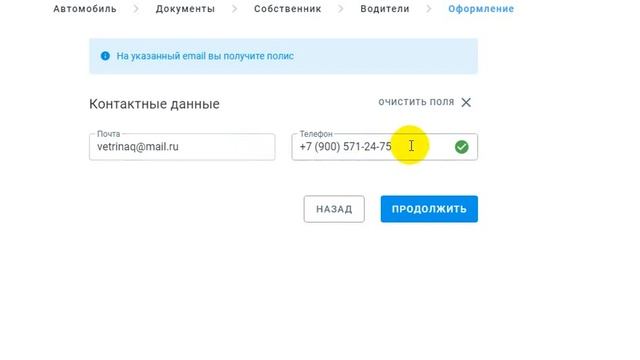Screen dimensions: 640x360
Task: Click the green checkmark in the phone field
Action: [462, 147]
